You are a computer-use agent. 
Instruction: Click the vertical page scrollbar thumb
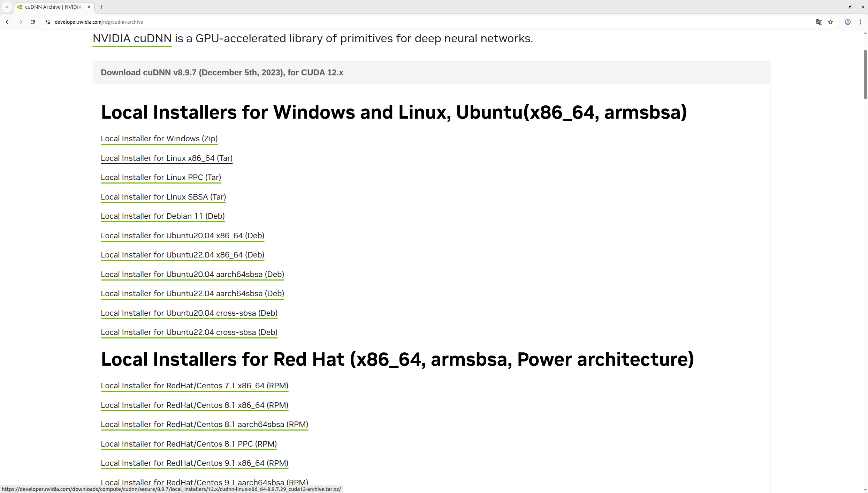[865, 74]
